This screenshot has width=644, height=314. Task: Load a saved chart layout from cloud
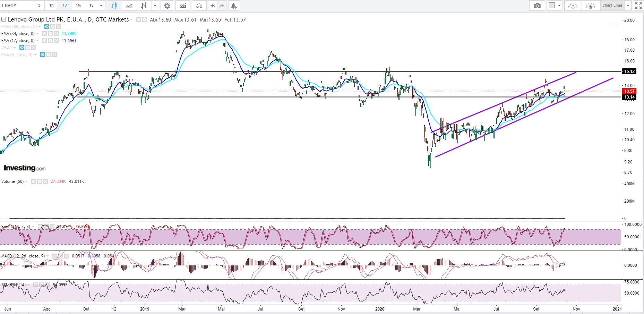click(573, 6)
